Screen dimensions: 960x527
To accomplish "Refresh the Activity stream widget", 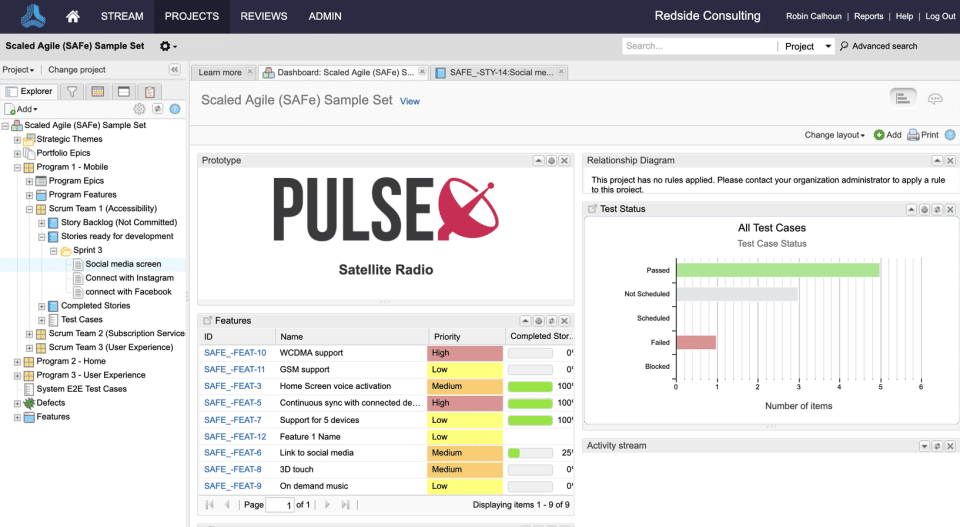I will (x=937, y=446).
